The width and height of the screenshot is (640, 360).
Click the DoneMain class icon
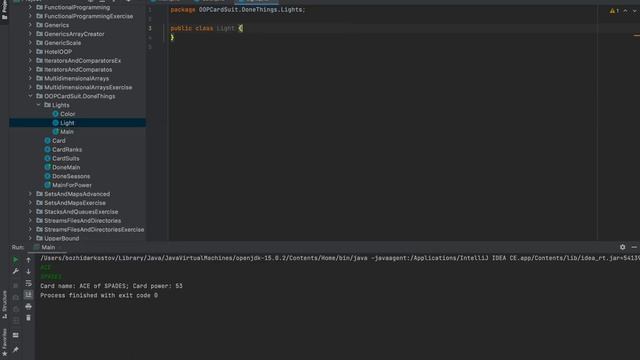tap(47, 167)
